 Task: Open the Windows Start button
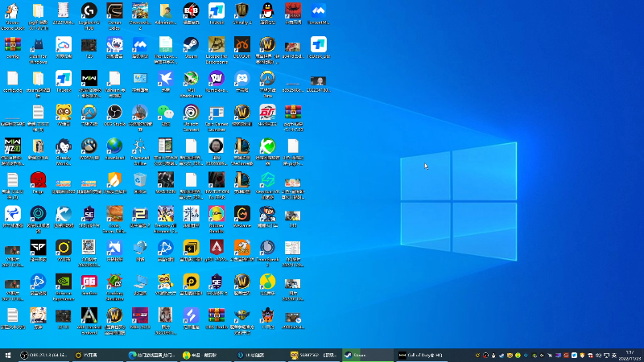point(8,356)
